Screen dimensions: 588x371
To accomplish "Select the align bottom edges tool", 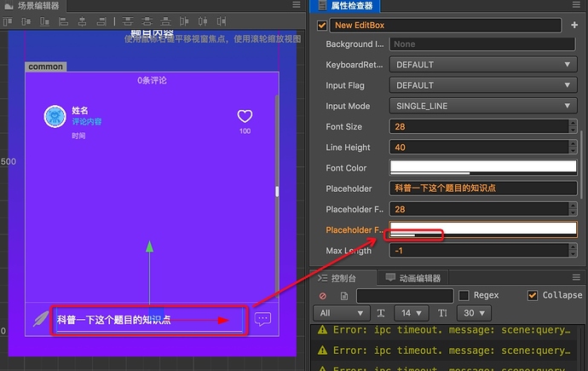I will 44,21.
